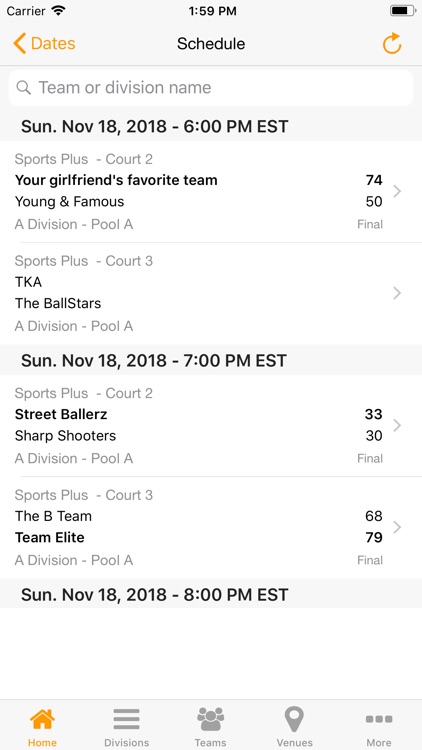The height and width of the screenshot is (750, 422).
Task: Click the magnifying glass search icon
Action: point(23,88)
